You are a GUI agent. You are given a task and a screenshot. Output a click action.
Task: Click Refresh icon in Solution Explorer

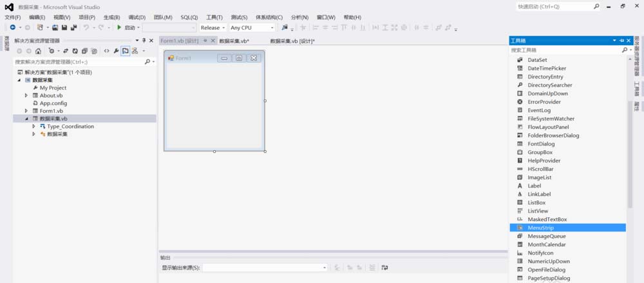tap(75, 51)
